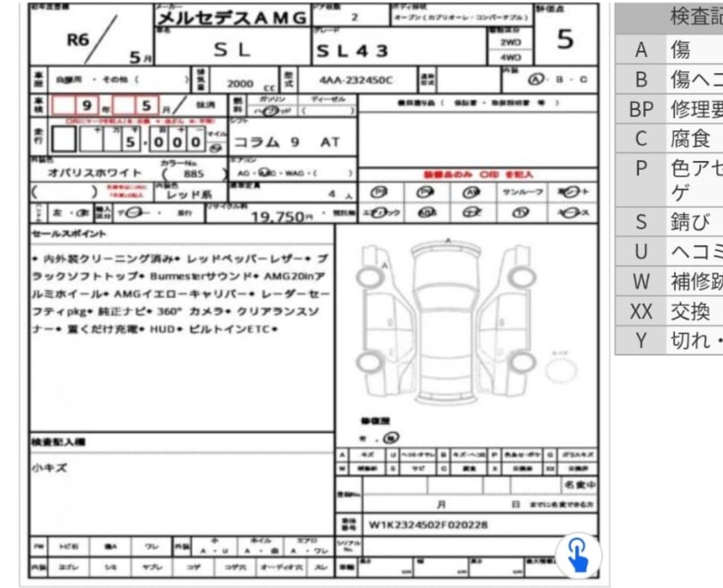Open the auction sheet car damage diagram
Screen dimensions: 723x588
click(448, 322)
